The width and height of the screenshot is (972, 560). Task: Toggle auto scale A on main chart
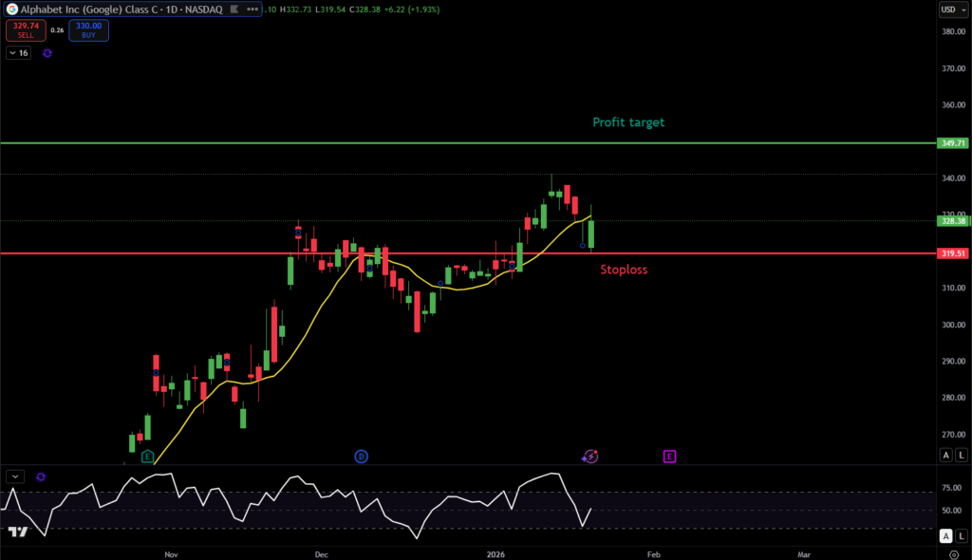click(x=945, y=456)
